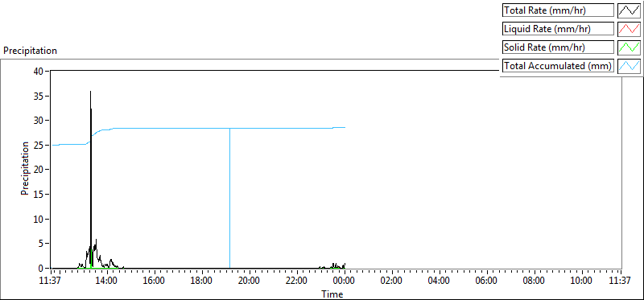Viewport: 644px width, 300px height.
Task: Click the 06:00 x-axis label
Action: click(x=487, y=281)
